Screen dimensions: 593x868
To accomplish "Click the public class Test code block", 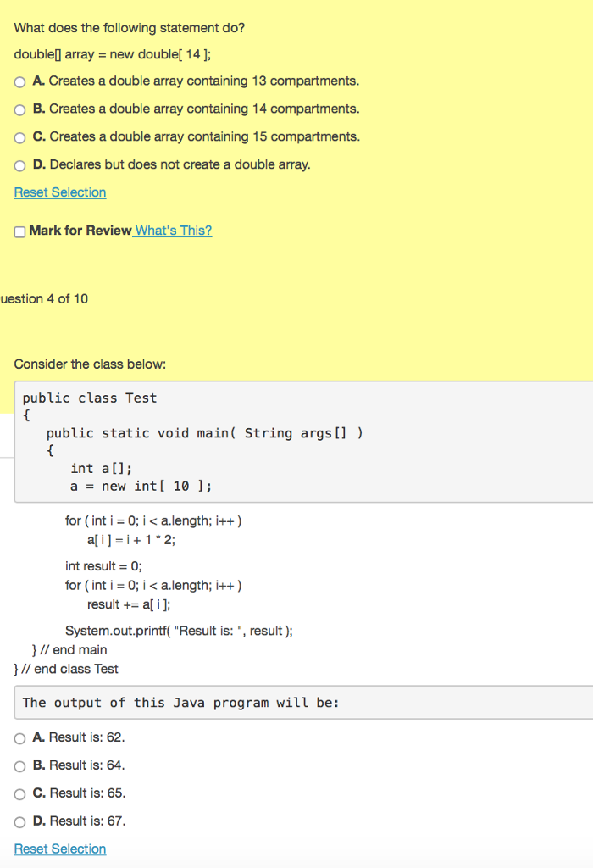I will click(303, 442).
